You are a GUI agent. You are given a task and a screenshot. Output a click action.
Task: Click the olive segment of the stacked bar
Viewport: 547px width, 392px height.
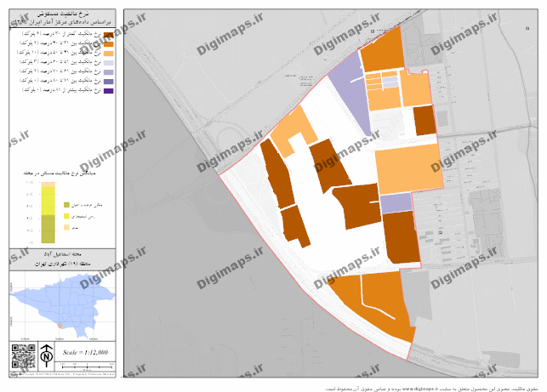[48, 229]
